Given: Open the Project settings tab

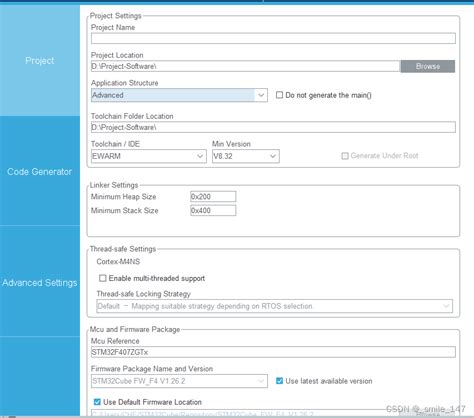Looking at the screenshot, I should point(40,61).
